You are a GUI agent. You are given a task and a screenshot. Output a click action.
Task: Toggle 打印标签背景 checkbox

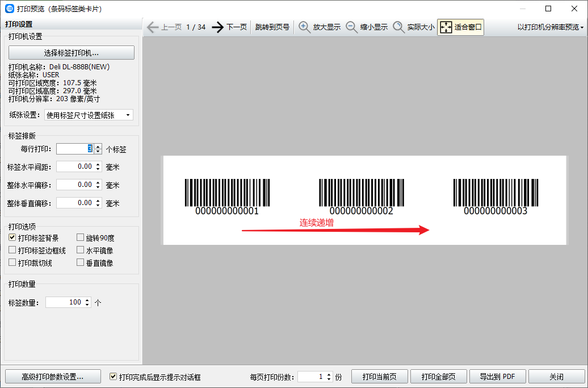(x=12, y=237)
